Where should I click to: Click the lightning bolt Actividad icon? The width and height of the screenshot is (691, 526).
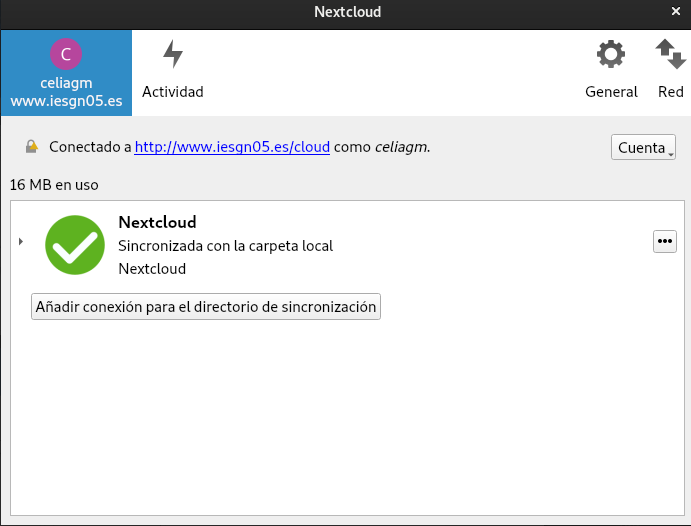173,54
